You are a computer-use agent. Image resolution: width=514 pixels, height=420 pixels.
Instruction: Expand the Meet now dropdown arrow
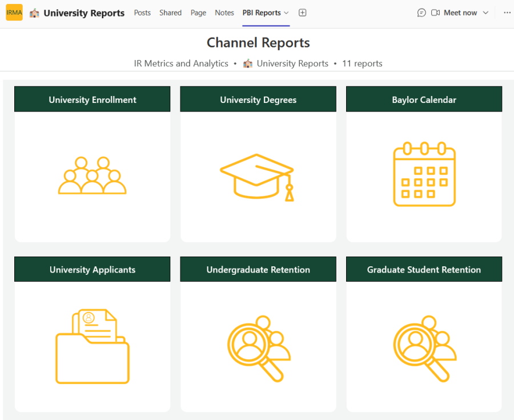point(486,13)
